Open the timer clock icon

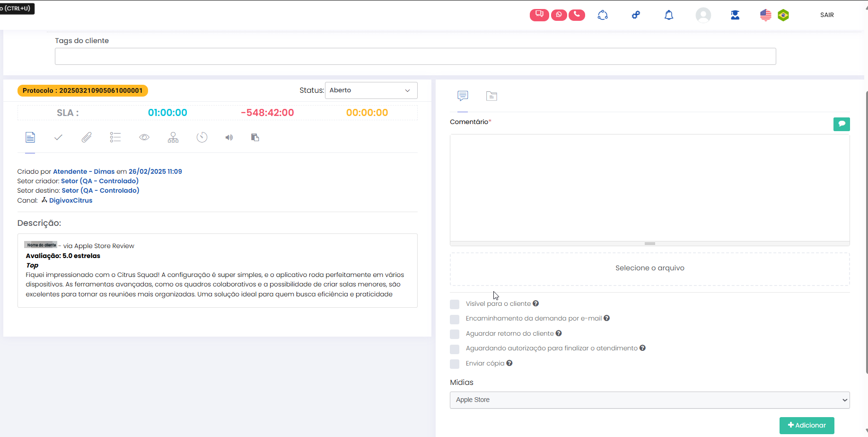tap(202, 137)
